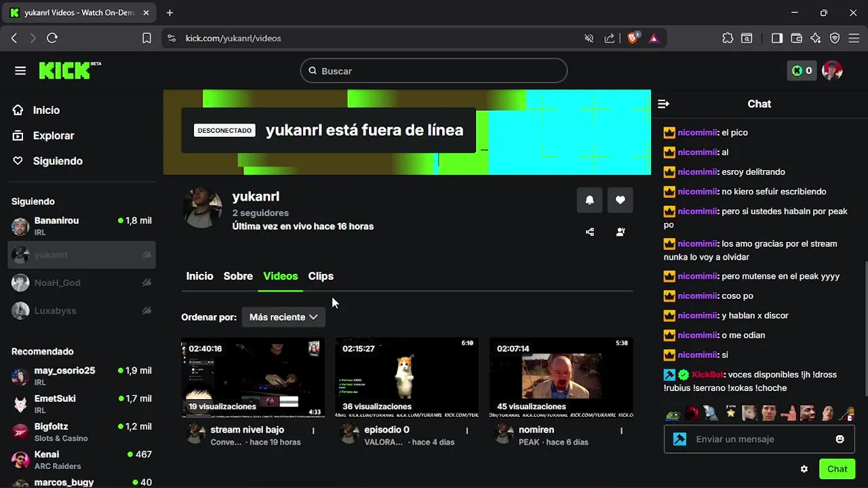Screen dimensions: 868x488
Task: Open Kenai recommended channel
Action: (x=81, y=460)
